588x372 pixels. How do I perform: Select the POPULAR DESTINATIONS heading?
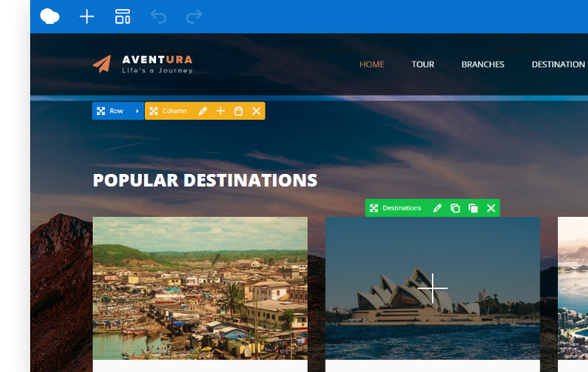(205, 180)
